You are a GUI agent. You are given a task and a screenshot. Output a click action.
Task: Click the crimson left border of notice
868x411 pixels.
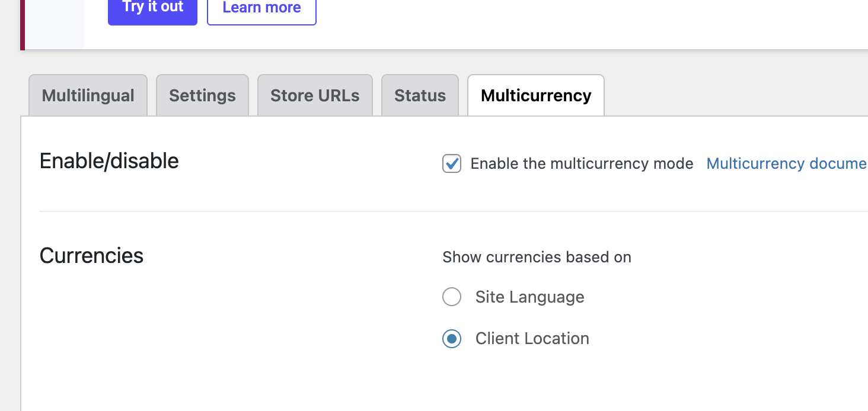[x=23, y=24]
